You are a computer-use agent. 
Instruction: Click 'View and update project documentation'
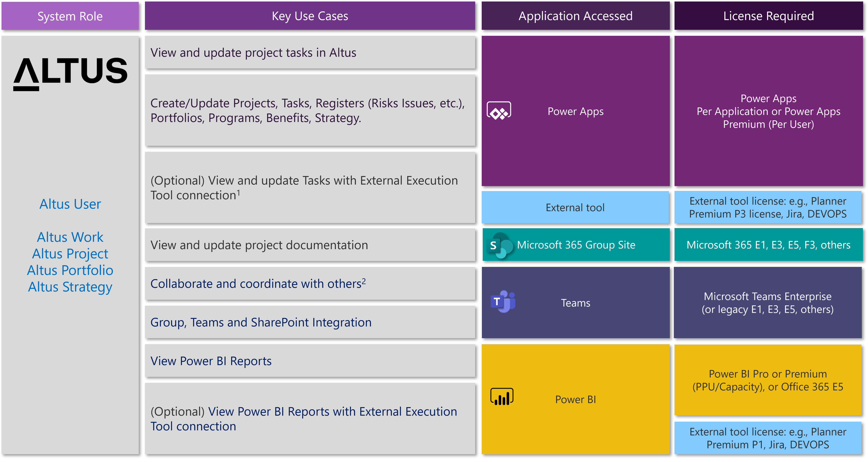310,245
